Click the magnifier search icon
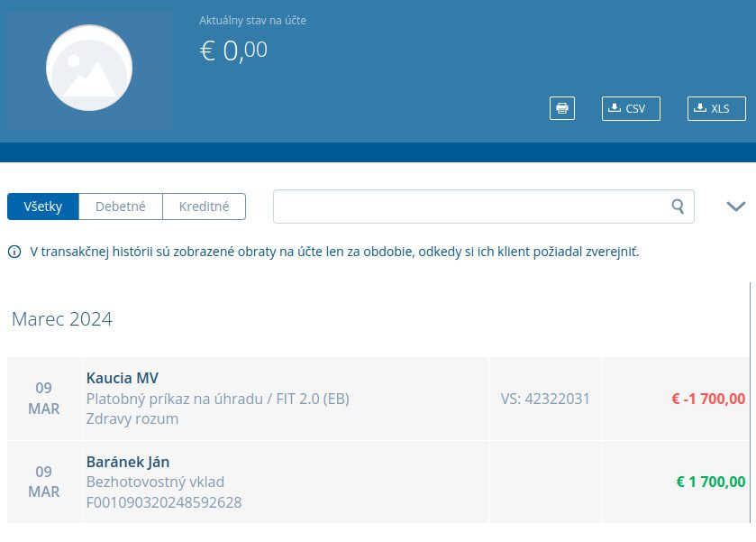The image size is (756, 542). (x=678, y=207)
